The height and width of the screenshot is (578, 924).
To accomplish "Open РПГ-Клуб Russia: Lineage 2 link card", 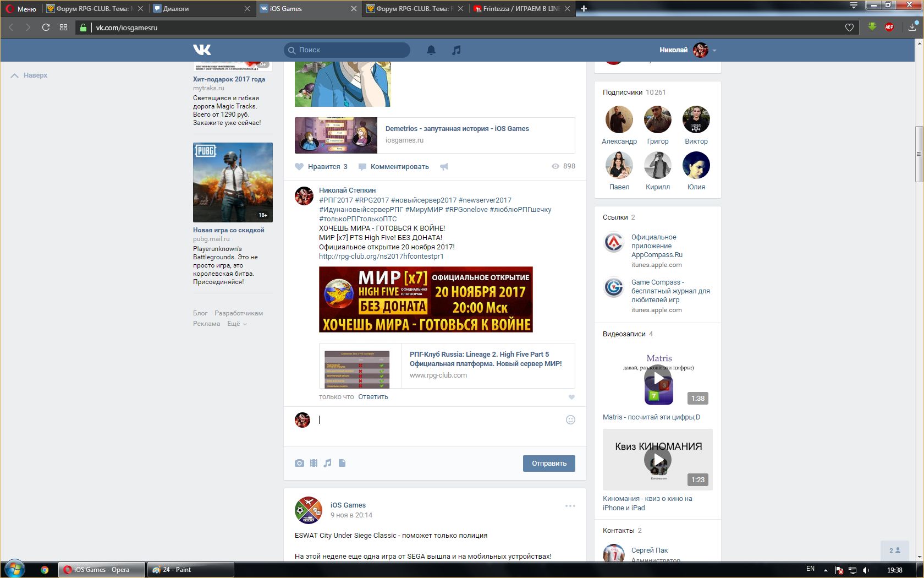I will point(447,366).
